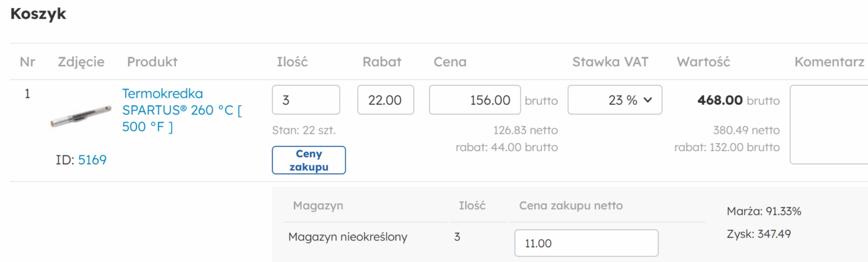Click the Wartość column header
This screenshot has height=262, width=868.
pos(703,62)
